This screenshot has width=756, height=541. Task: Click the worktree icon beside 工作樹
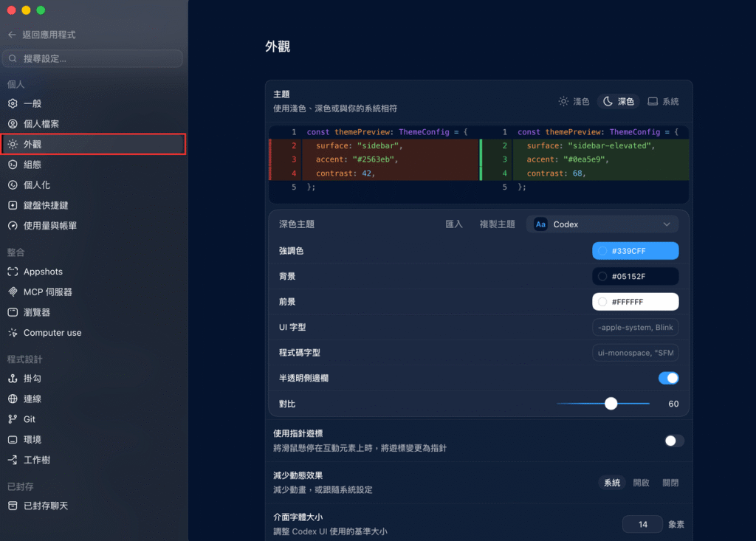click(x=13, y=460)
